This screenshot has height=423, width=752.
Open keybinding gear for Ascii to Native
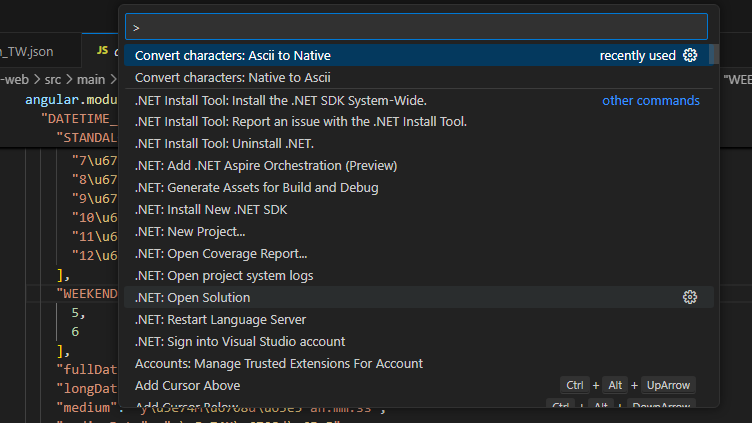click(x=690, y=56)
